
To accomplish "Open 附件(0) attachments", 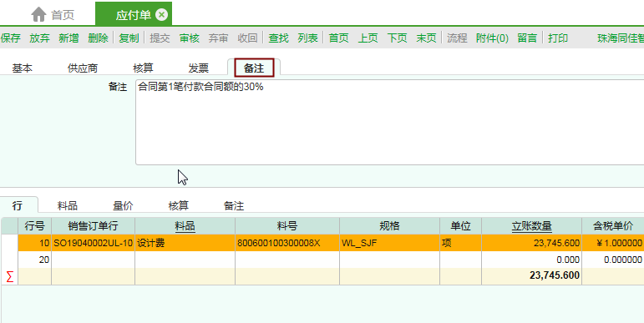I will [492, 38].
